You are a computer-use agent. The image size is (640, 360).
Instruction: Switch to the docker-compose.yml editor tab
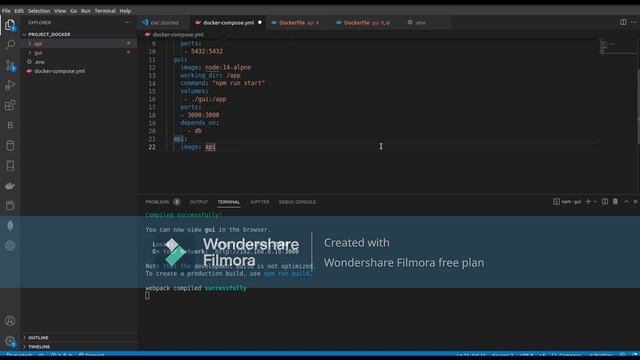[228, 22]
